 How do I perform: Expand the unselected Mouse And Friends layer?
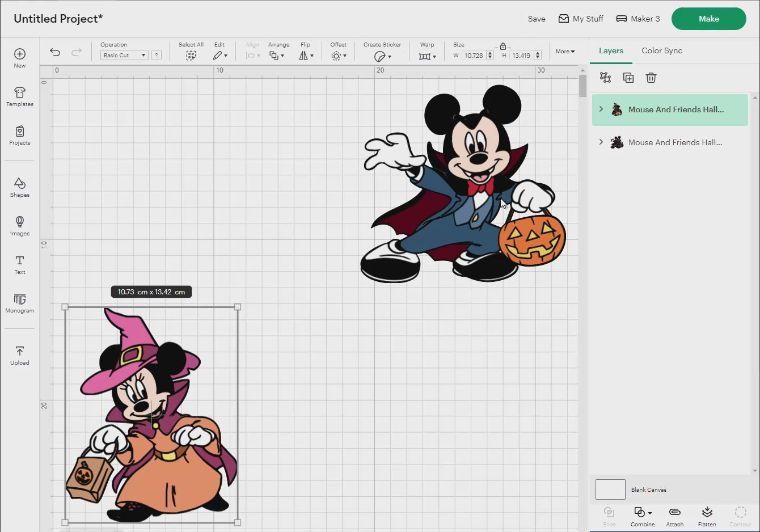tap(601, 142)
